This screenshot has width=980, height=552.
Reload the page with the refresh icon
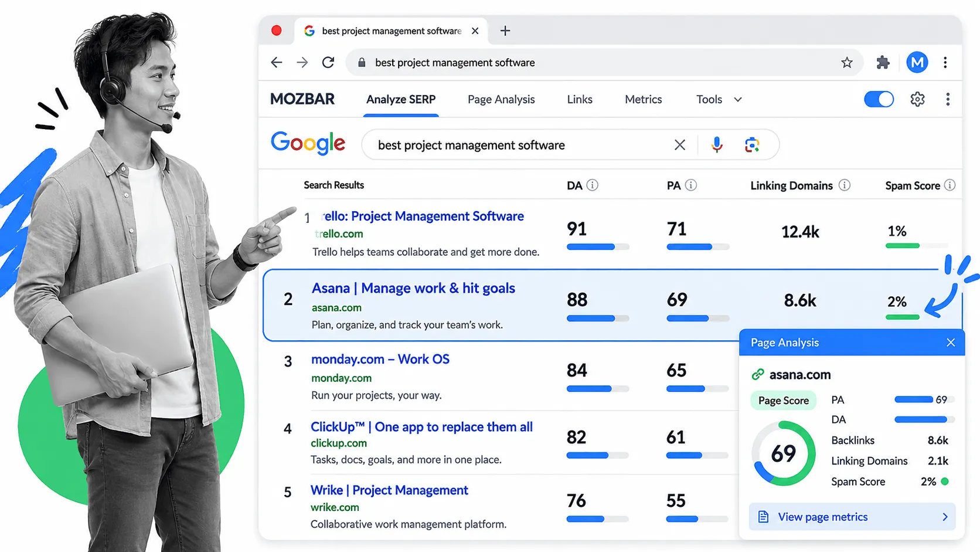click(x=328, y=62)
